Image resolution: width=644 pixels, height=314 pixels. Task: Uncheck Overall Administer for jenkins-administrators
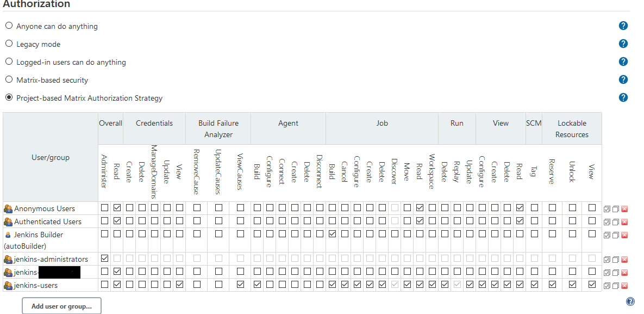(105, 258)
